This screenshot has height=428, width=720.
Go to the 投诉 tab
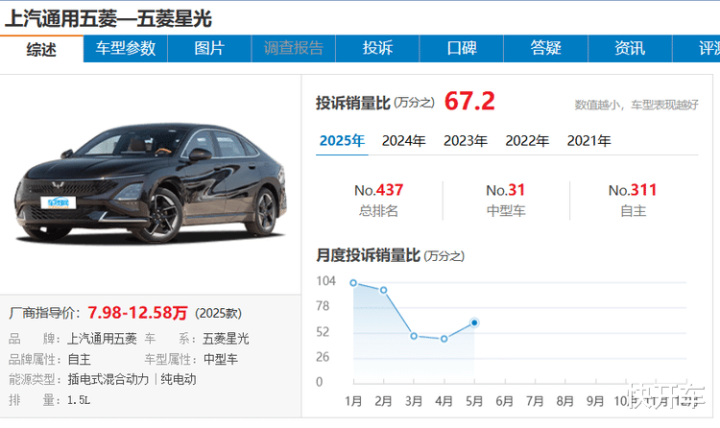point(377,48)
